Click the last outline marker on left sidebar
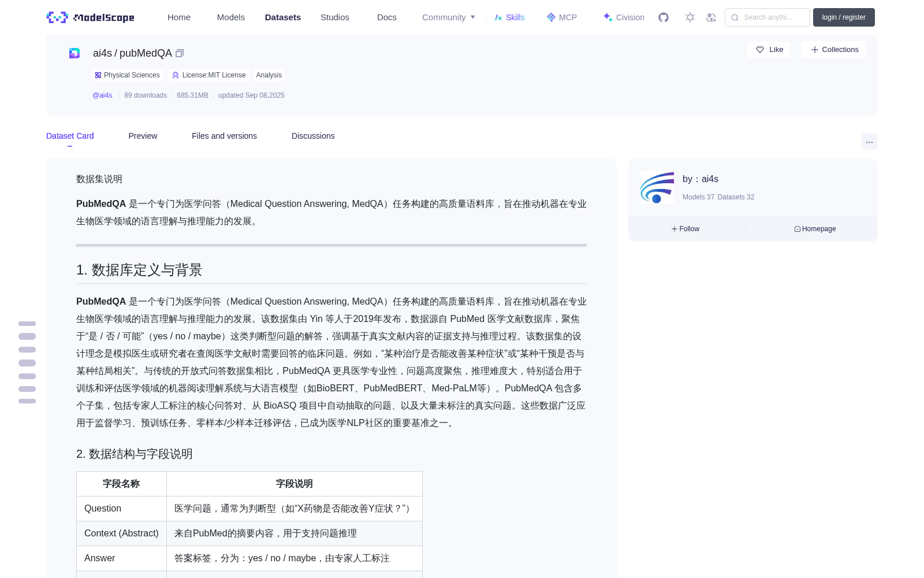This screenshot has width=924, height=578. click(x=27, y=401)
